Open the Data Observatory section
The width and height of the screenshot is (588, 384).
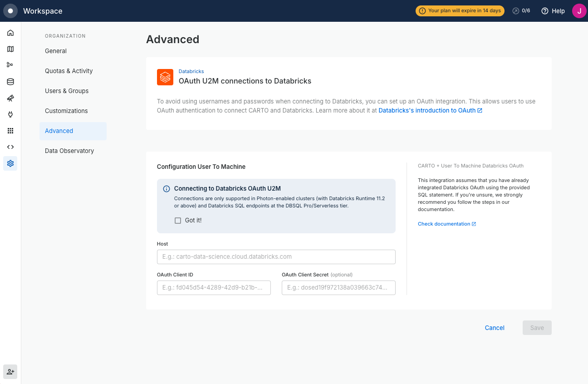[x=69, y=151]
